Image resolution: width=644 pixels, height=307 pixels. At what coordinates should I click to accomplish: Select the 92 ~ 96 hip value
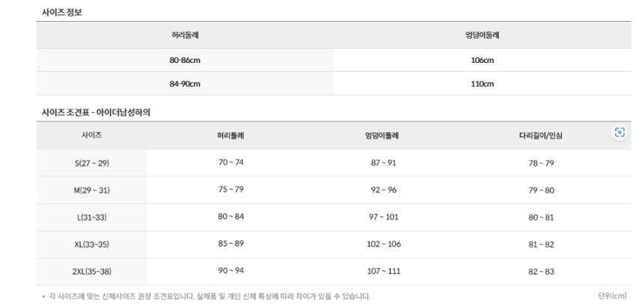point(383,190)
